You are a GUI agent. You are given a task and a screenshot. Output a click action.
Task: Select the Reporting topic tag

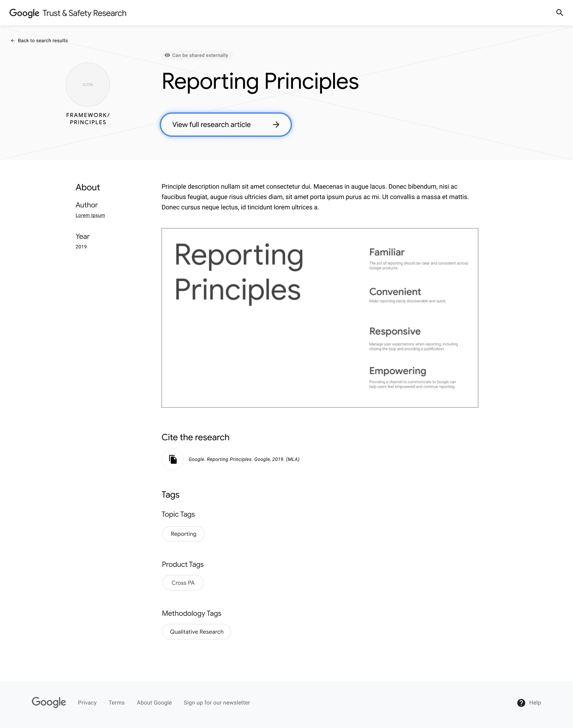click(183, 534)
